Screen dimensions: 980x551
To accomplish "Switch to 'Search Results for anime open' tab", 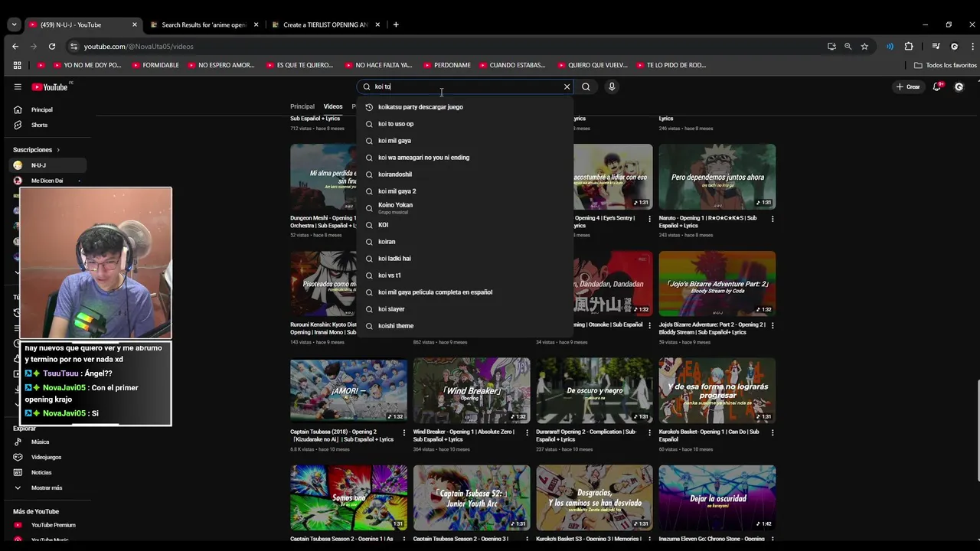I will tap(204, 24).
